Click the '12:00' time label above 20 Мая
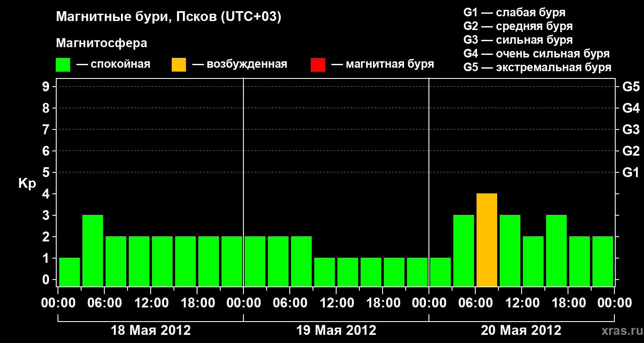Image resolution: width=644 pixels, height=343 pixels. click(x=522, y=303)
